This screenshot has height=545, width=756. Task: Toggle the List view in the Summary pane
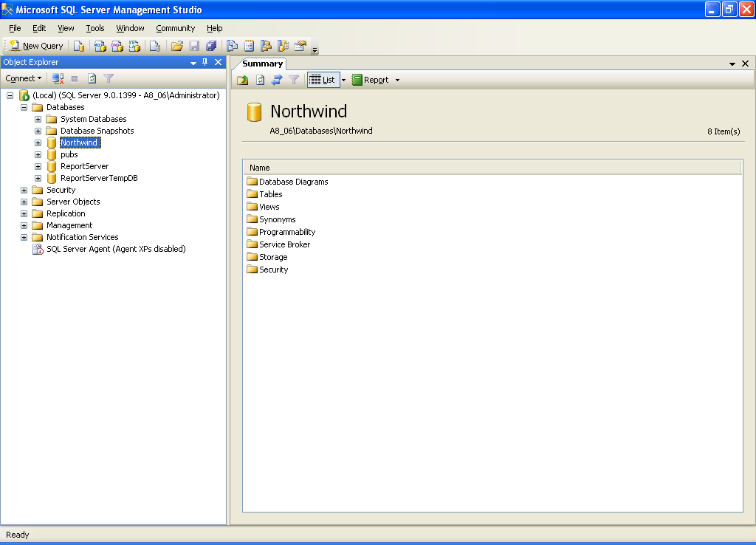point(323,79)
